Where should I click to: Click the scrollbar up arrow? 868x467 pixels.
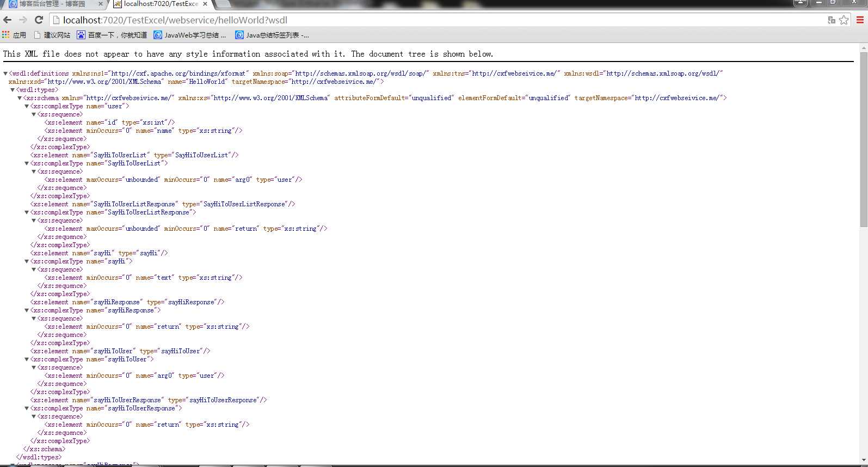[864, 48]
